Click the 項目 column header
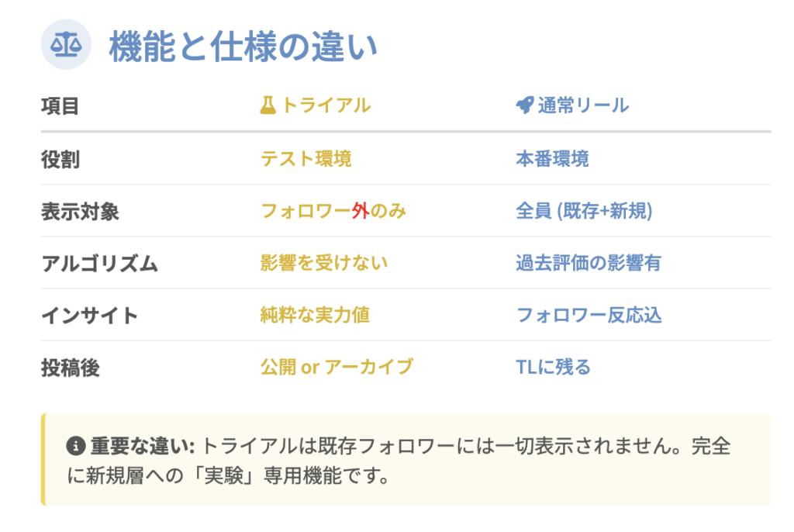This screenshot has width=794, height=532. coord(60,106)
